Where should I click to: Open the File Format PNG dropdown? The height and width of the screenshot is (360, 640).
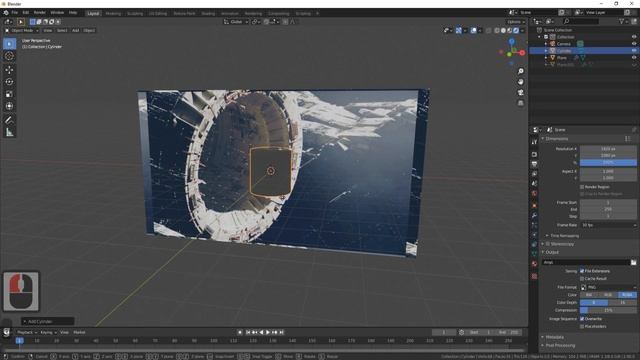pos(608,287)
